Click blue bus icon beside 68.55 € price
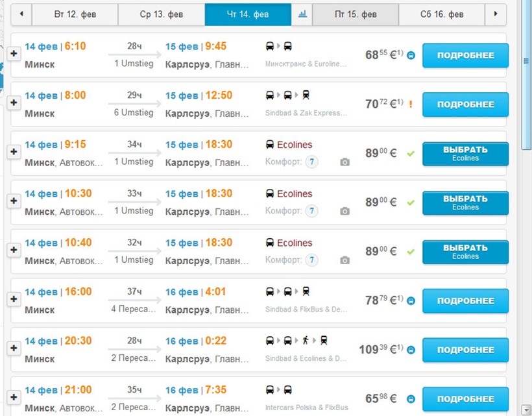Viewport: 532px width, 416px height. (x=411, y=56)
